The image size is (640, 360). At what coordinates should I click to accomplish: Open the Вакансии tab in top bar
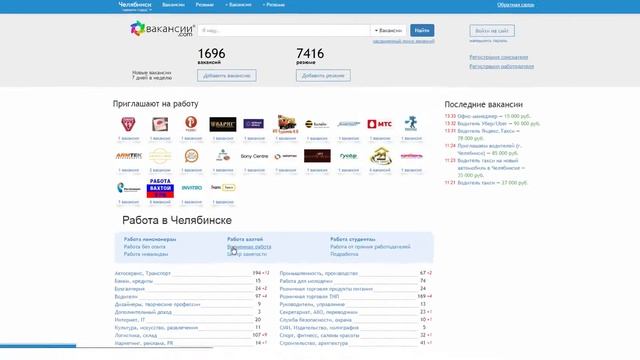point(173,5)
